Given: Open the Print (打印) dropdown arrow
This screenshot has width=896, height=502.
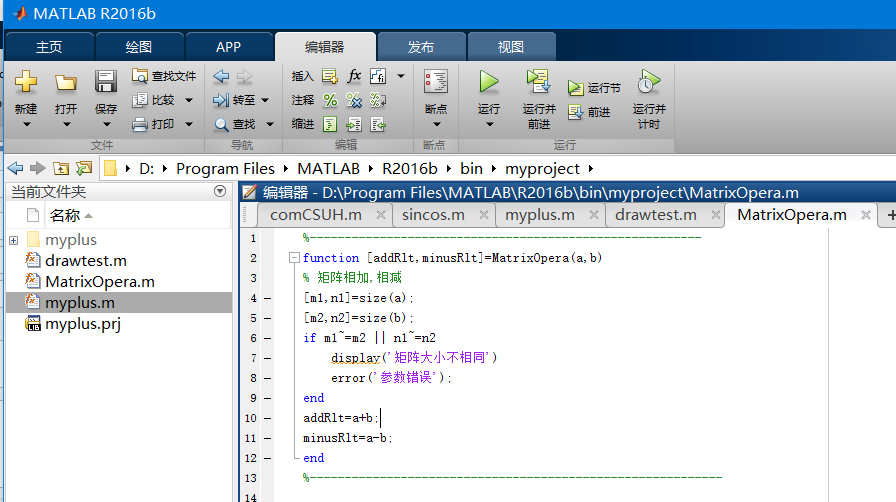Looking at the screenshot, I should pos(189,124).
